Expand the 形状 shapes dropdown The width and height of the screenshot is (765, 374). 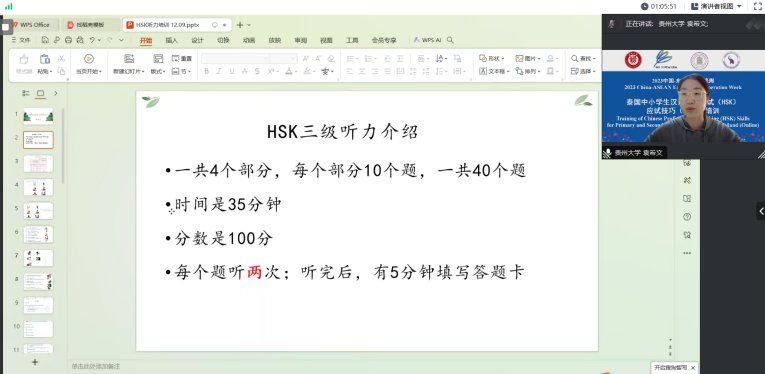[x=492, y=59]
